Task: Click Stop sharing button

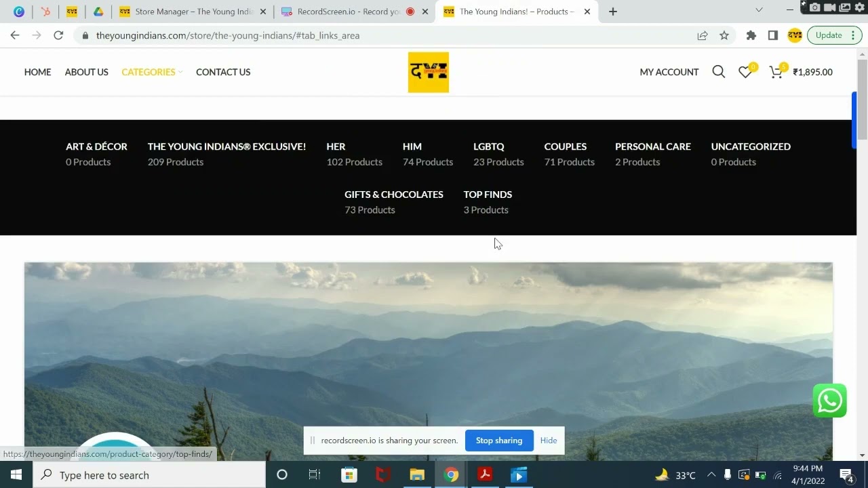Action: (x=499, y=441)
